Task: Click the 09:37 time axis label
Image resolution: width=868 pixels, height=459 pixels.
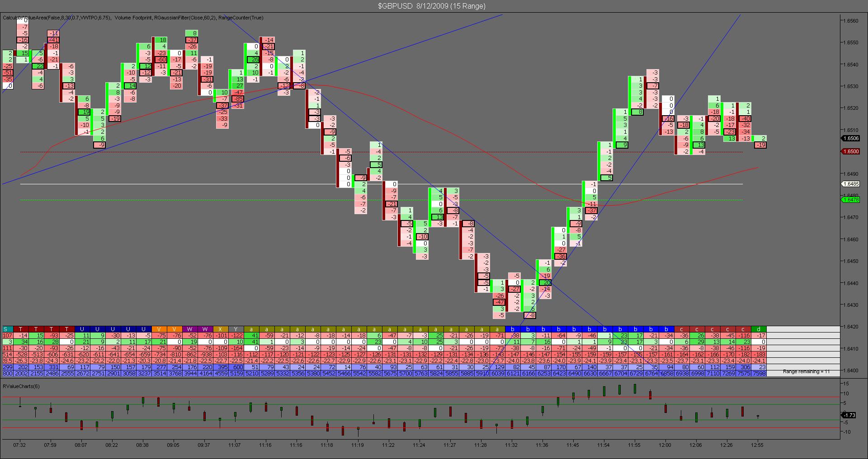Action: (204, 445)
